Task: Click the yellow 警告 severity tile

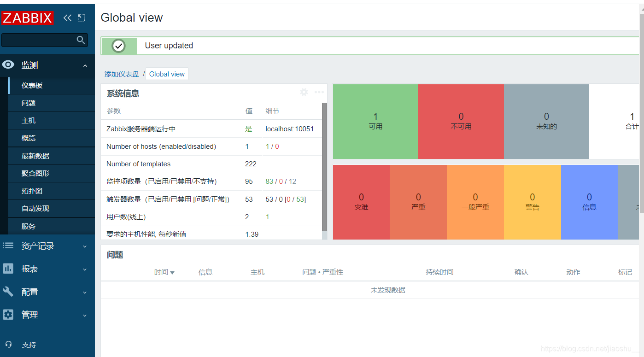Action: (533, 202)
